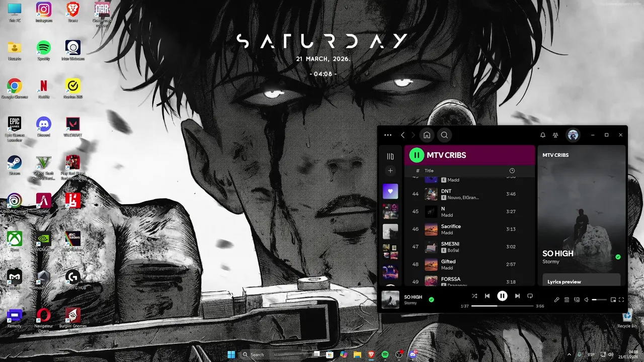Pause playback in Spotify player bar
Image resolution: width=644 pixels, height=362 pixels.
502,296
